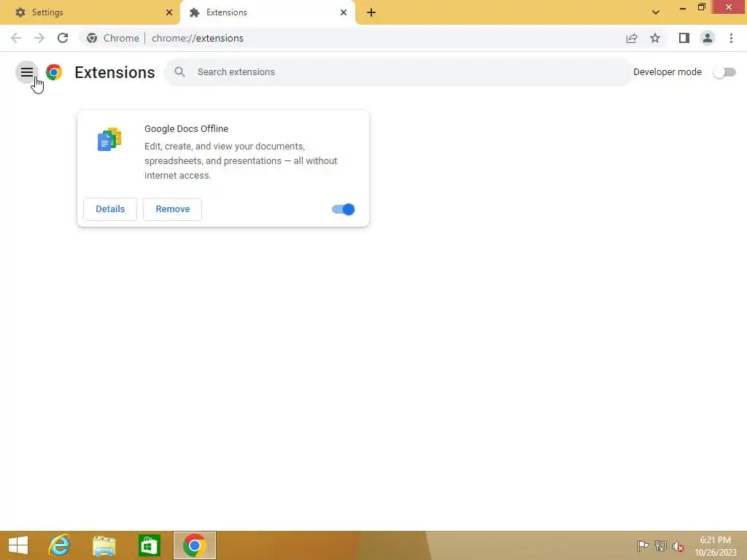
Task: Disable the Google Docs Offline extension toggle
Action: [x=343, y=209]
